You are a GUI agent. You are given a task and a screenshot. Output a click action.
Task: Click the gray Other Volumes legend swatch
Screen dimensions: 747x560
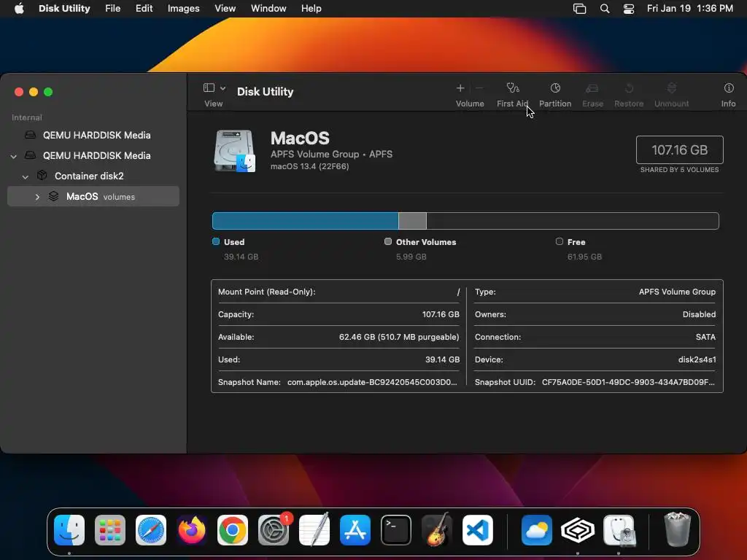click(388, 241)
